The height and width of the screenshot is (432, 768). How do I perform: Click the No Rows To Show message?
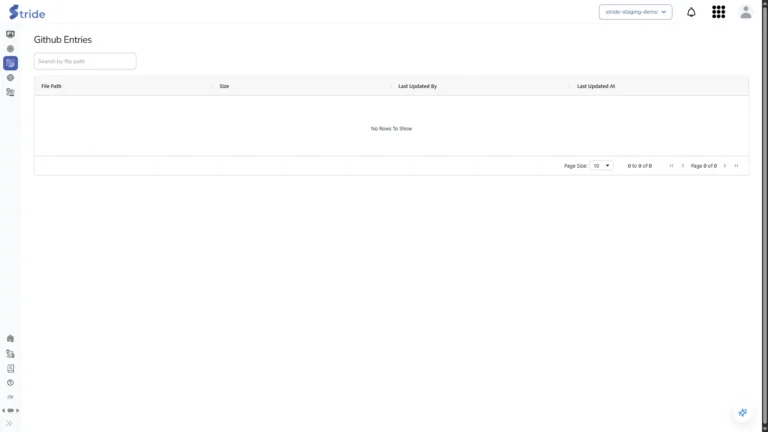(x=391, y=128)
